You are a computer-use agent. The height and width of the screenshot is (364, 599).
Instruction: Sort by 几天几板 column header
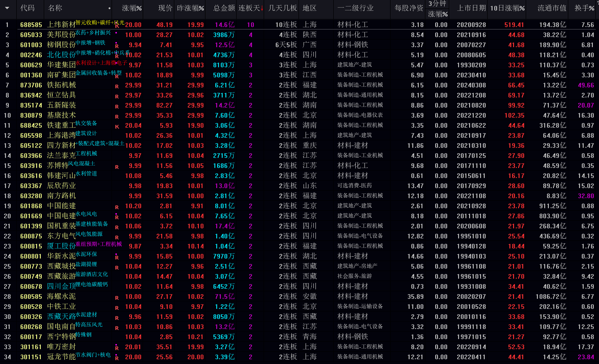pos(282,8)
